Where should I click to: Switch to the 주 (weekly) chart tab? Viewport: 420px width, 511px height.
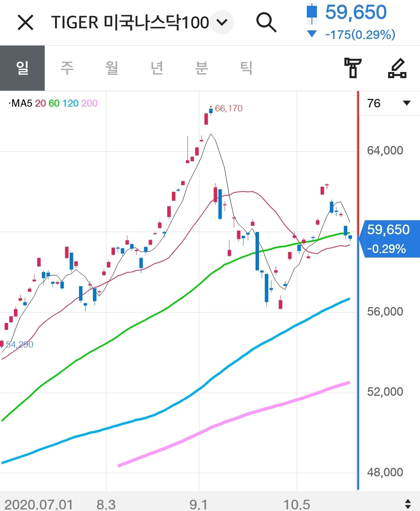point(67,68)
